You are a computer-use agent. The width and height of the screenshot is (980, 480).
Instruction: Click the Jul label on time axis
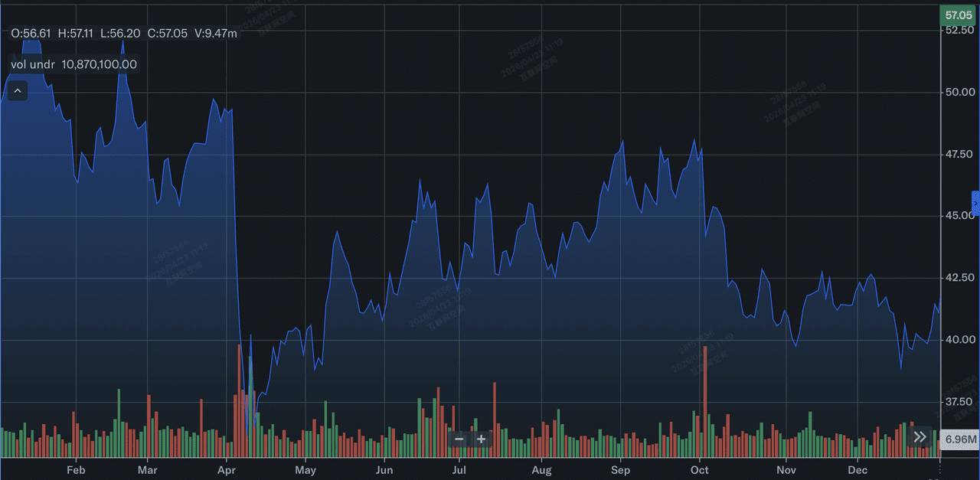click(459, 469)
